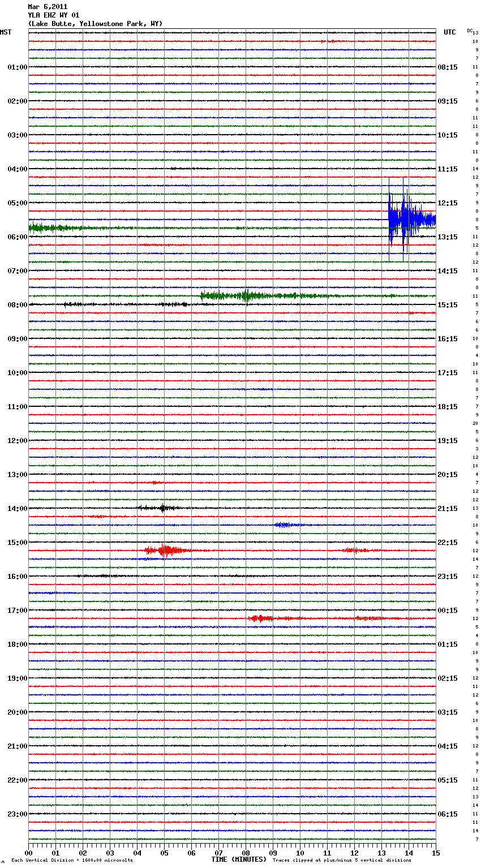Click the "UTC" column header
Screen dimensions: 481x868
tap(450, 32)
